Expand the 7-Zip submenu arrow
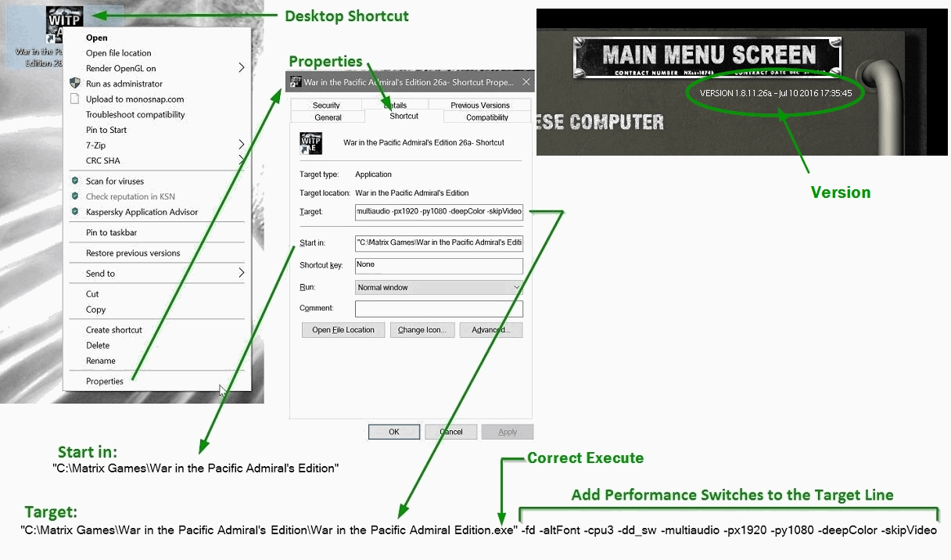 point(241,145)
